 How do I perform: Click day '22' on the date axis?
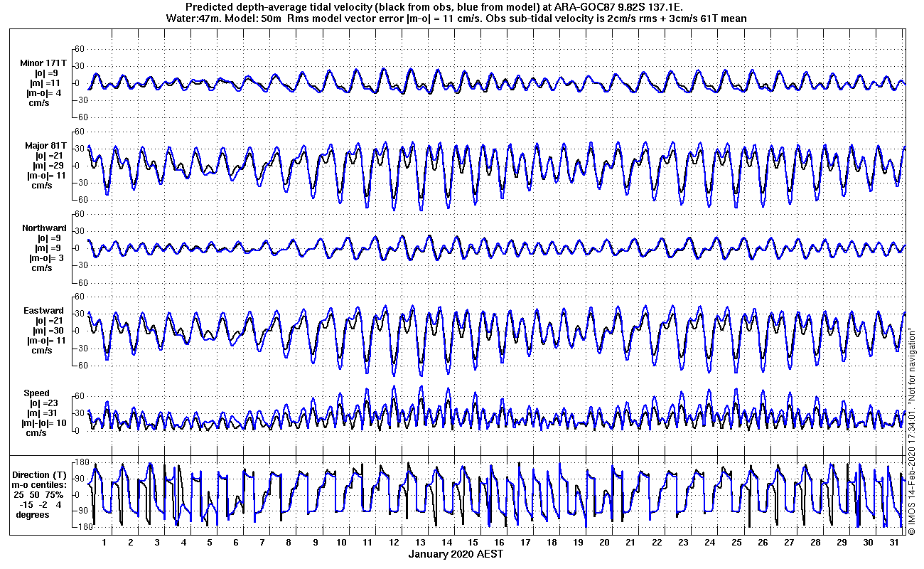click(x=657, y=542)
